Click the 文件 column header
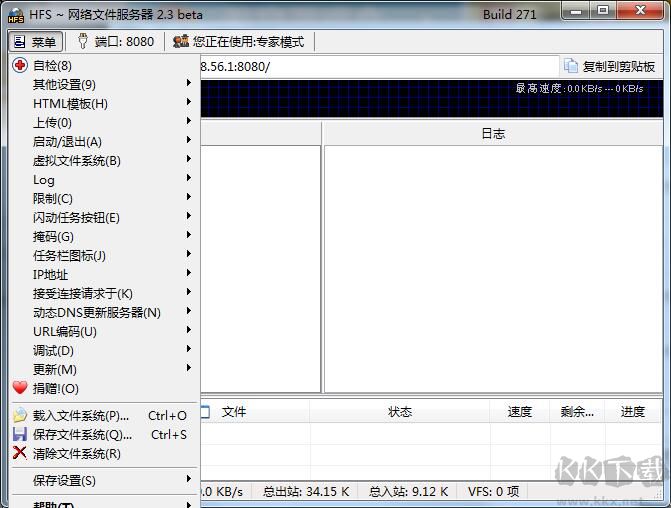Viewport: 671px width, 508px height. [255, 412]
